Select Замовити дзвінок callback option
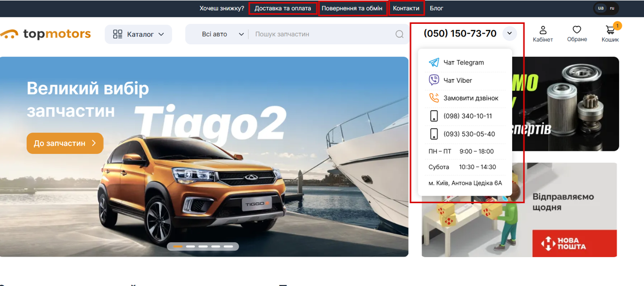 [x=471, y=98]
